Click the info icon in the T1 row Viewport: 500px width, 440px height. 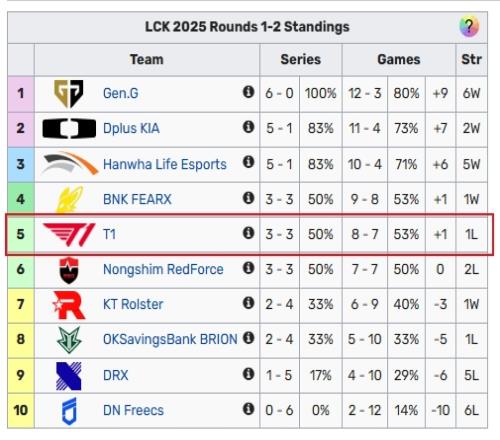pyautogui.click(x=248, y=233)
